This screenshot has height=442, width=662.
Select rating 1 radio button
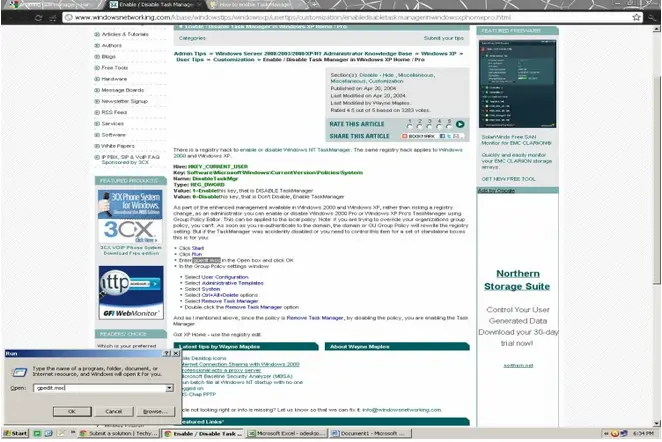pyautogui.click(x=409, y=126)
